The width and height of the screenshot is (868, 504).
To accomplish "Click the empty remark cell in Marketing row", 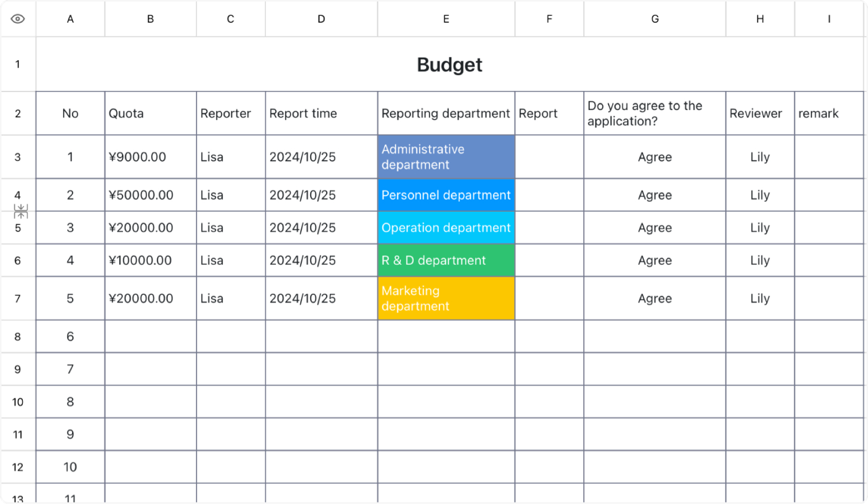I will click(x=829, y=299).
